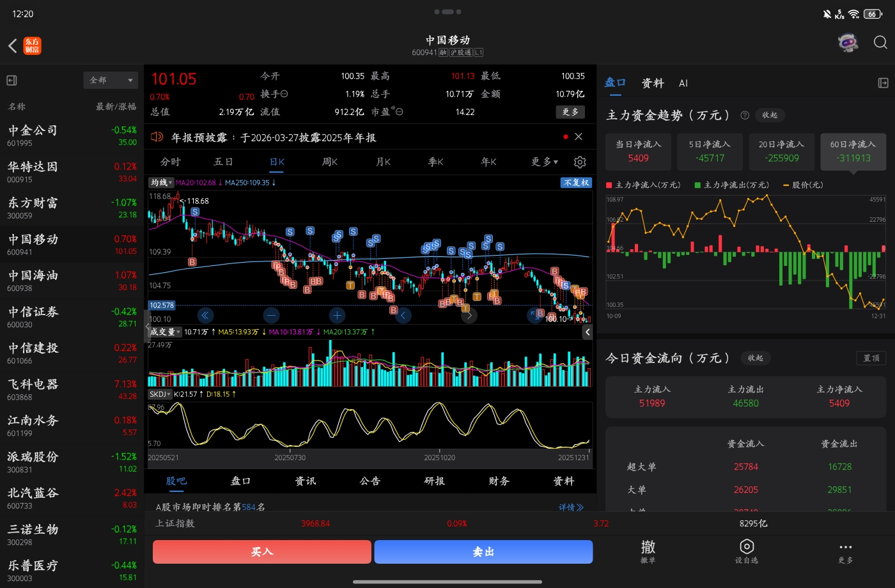Viewport: 895px width, 588px height.
Task: Open the 全部 filter dropdown in the watchlist
Action: pos(111,80)
